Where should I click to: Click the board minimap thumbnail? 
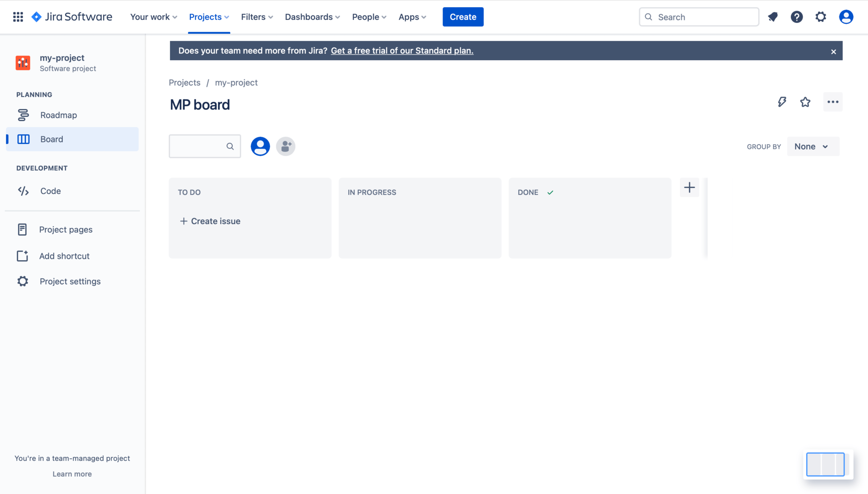(x=825, y=464)
